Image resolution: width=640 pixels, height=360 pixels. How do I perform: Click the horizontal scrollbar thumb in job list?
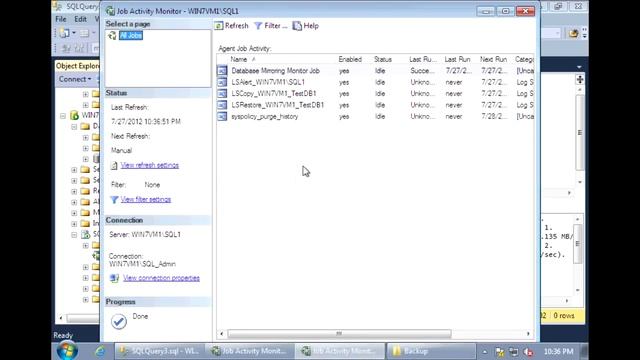[x=339, y=333]
